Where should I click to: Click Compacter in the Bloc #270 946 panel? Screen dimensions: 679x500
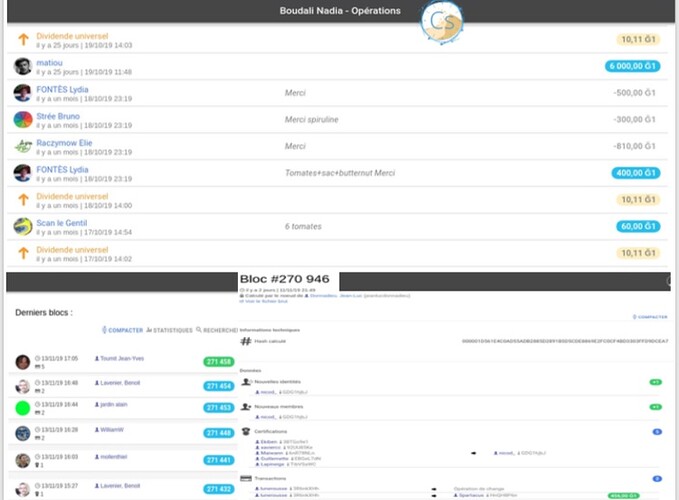pyautogui.click(x=650, y=317)
